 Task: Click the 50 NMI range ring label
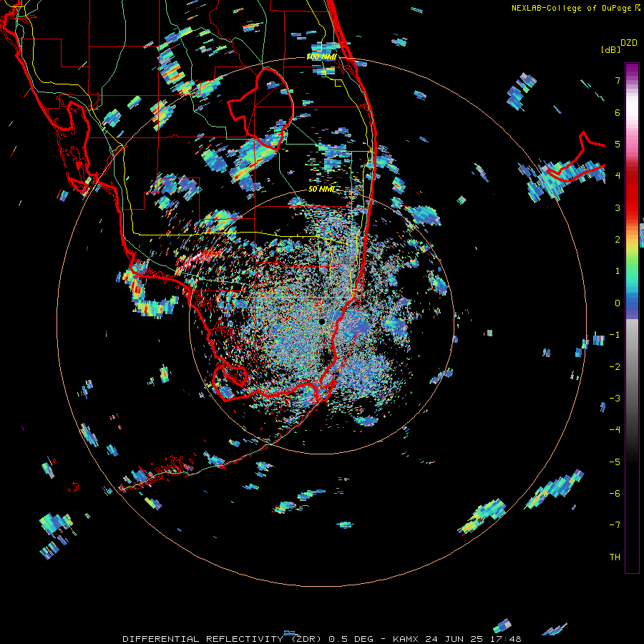point(321,189)
